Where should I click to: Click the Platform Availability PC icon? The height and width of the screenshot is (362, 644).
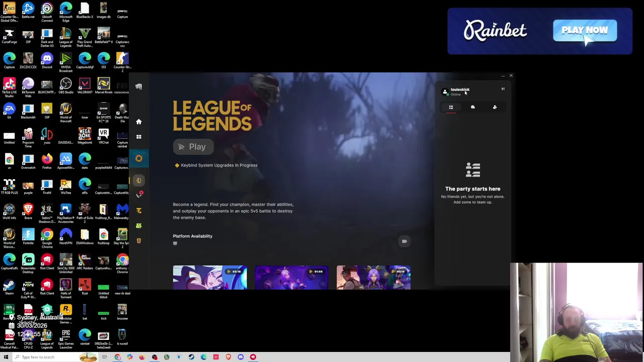tap(175, 243)
